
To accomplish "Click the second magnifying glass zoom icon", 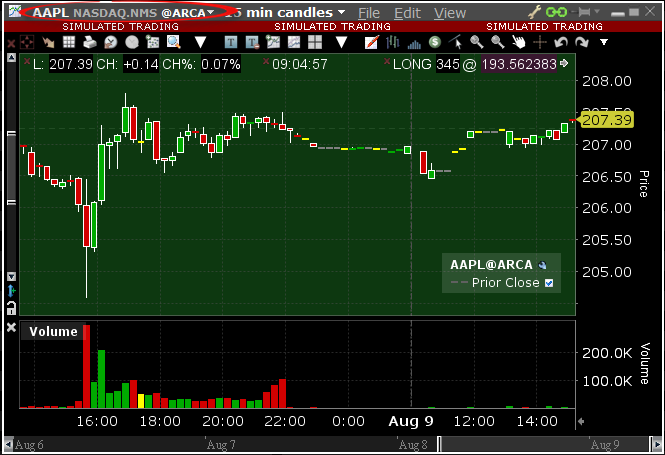I will [x=498, y=42].
